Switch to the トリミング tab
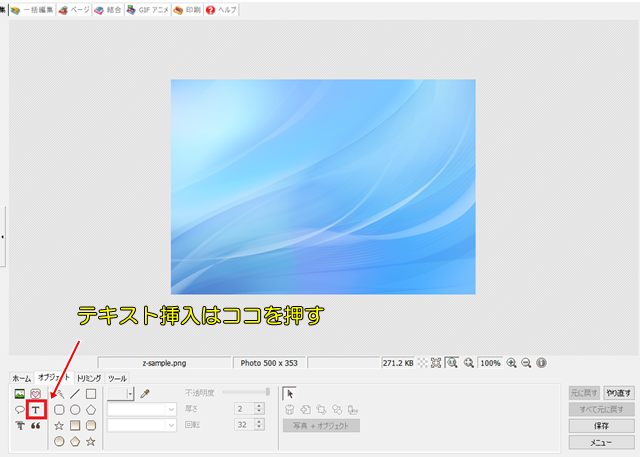The width and height of the screenshot is (640, 457). tap(89, 378)
